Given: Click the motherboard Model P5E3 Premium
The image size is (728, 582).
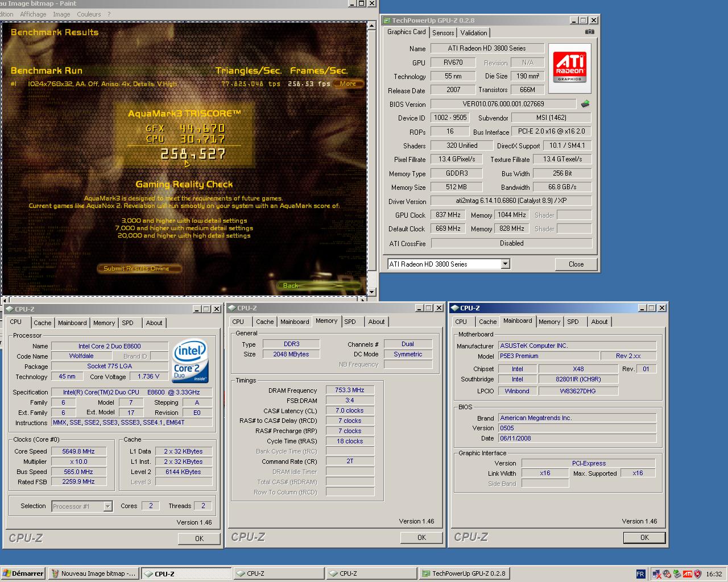Looking at the screenshot, I should pyautogui.click(x=548, y=356).
